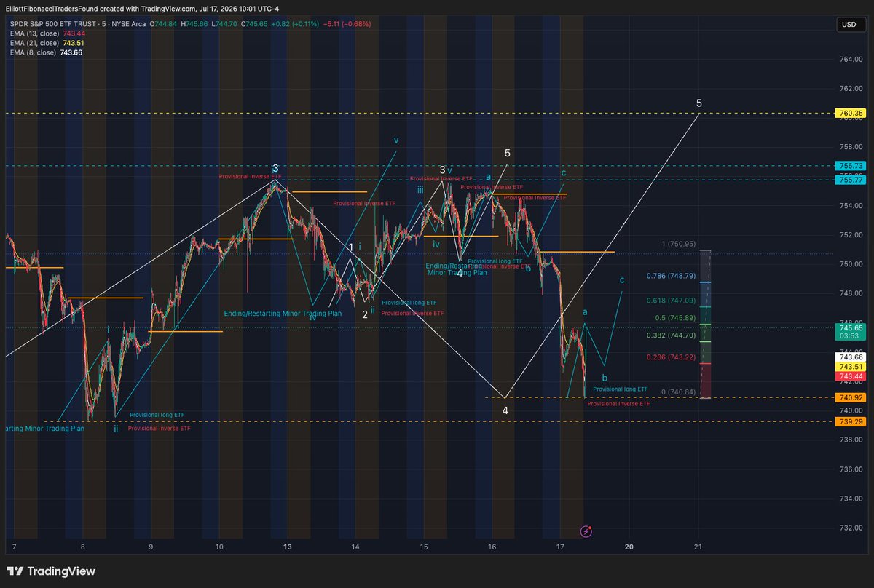
Task: Click the EMA (8, close) indicator legend
Action: [33, 52]
